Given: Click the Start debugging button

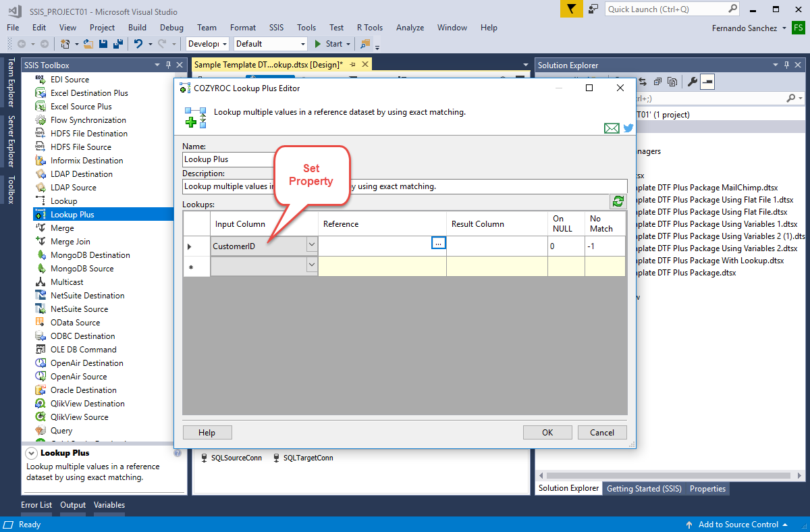Looking at the screenshot, I should (x=329, y=44).
